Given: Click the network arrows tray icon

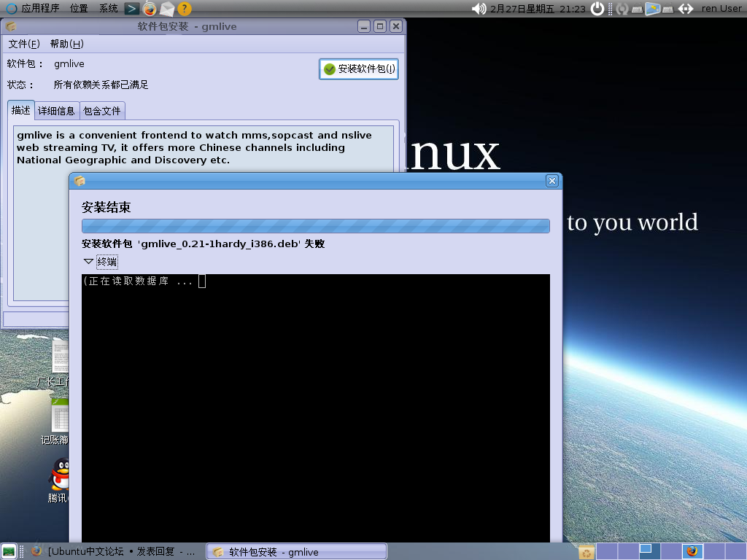Looking at the screenshot, I should click(686, 9).
